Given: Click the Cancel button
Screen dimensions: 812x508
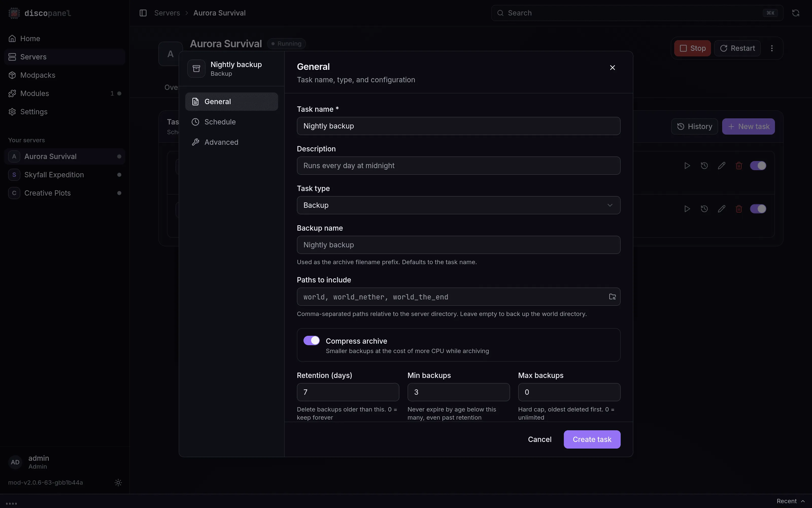Looking at the screenshot, I should pos(539,439).
